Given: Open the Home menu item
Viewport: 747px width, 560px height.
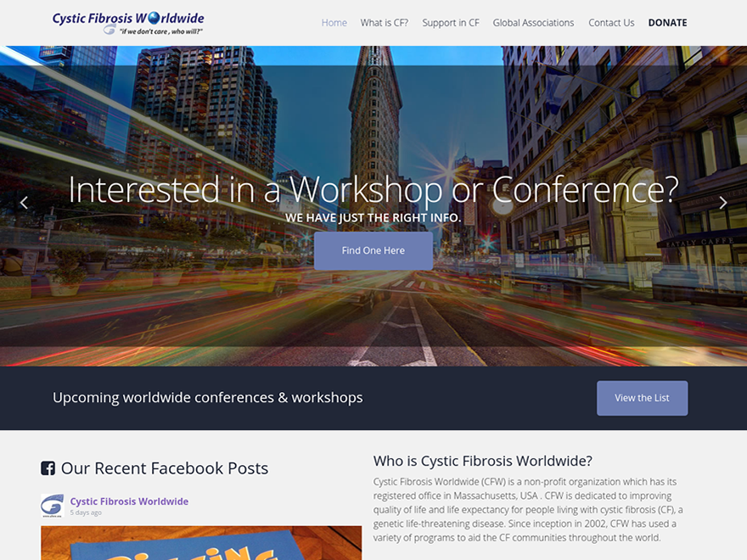Looking at the screenshot, I should [334, 23].
